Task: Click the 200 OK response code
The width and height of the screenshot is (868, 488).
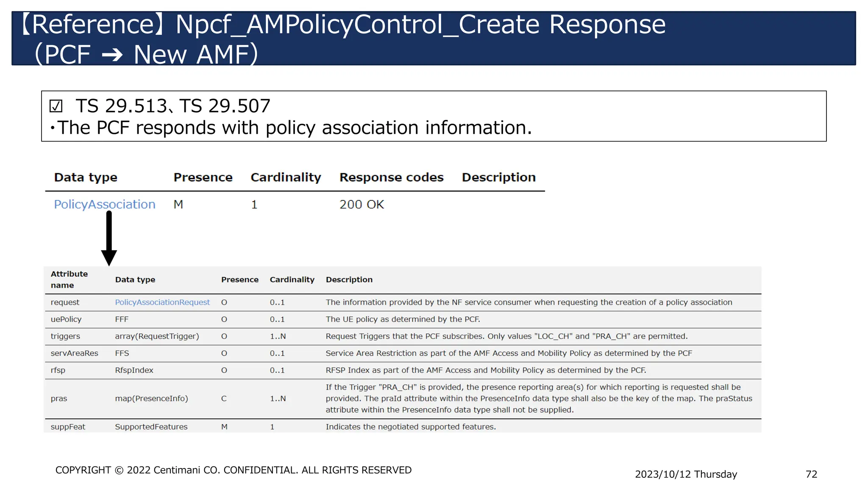Action: [362, 205]
